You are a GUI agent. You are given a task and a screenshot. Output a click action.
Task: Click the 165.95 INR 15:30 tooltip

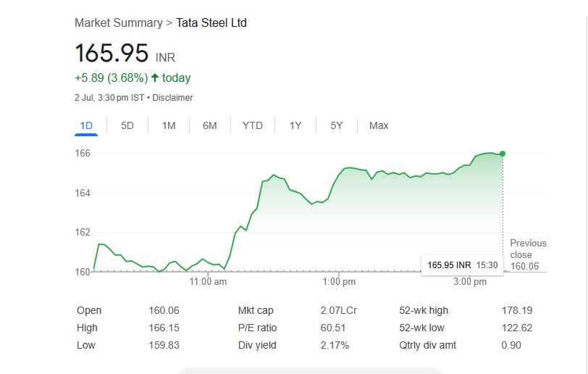tap(462, 265)
